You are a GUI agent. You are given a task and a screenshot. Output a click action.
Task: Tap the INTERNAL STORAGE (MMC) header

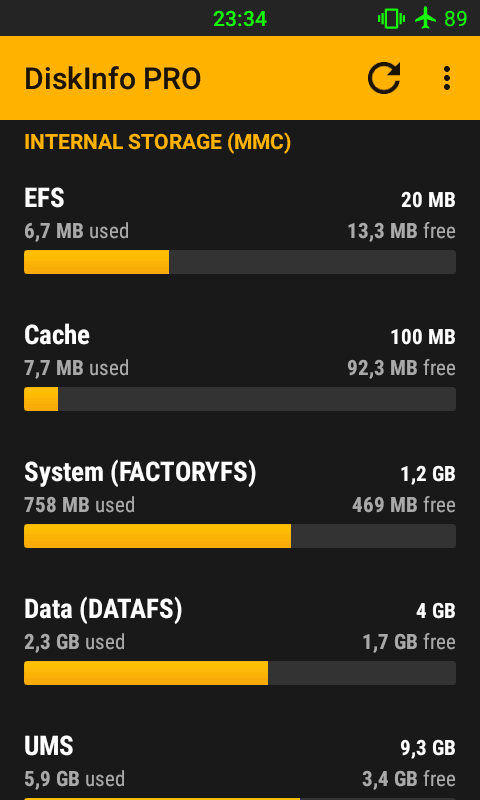pyautogui.click(x=158, y=142)
